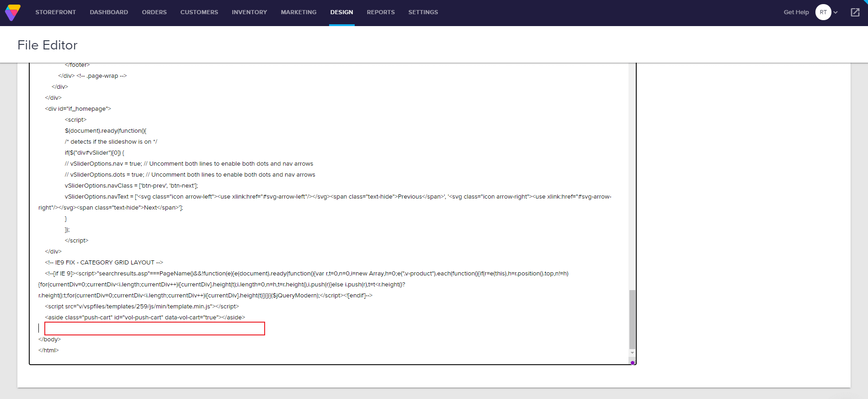The width and height of the screenshot is (868, 399).
Task: Select the Customers menu
Action: (199, 12)
